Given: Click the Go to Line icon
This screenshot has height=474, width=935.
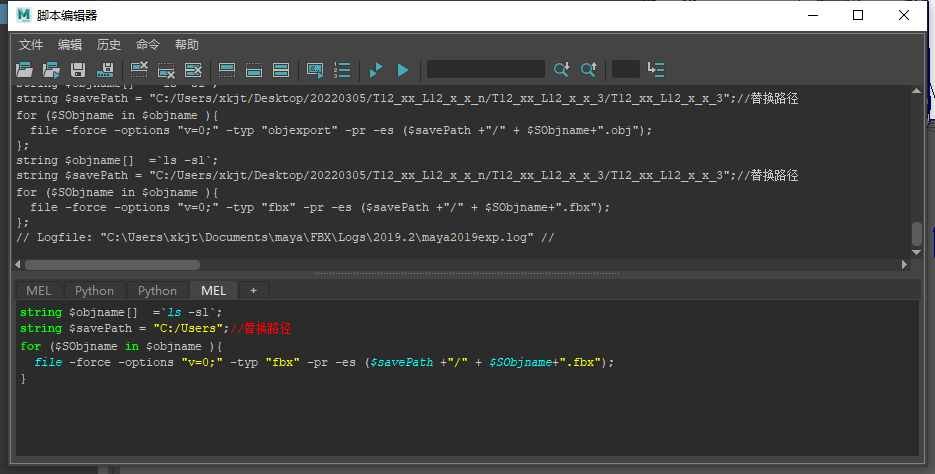Looking at the screenshot, I should click(x=656, y=70).
